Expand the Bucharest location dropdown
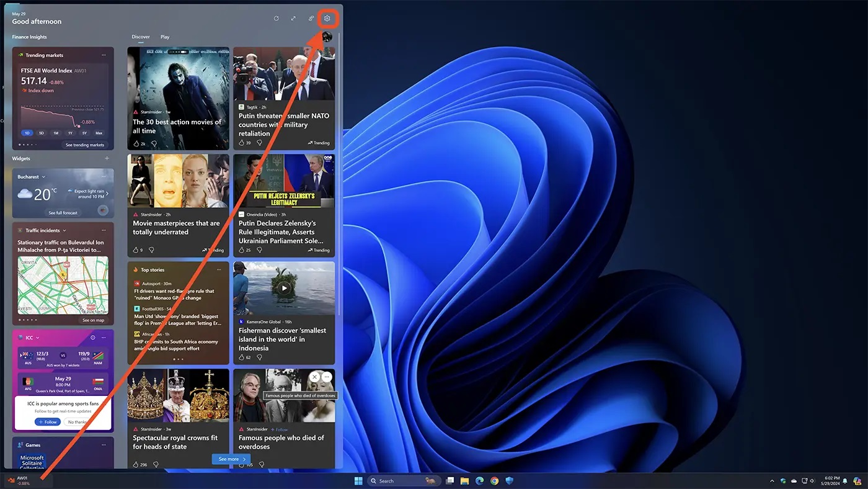The image size is (868, 489). [43, 177]
